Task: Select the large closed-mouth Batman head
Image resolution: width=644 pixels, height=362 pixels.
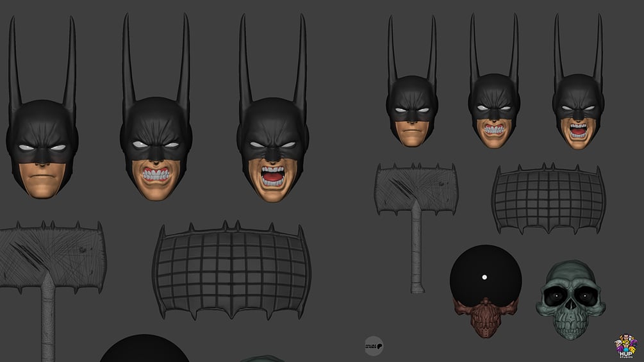Action: pos(42,108)
